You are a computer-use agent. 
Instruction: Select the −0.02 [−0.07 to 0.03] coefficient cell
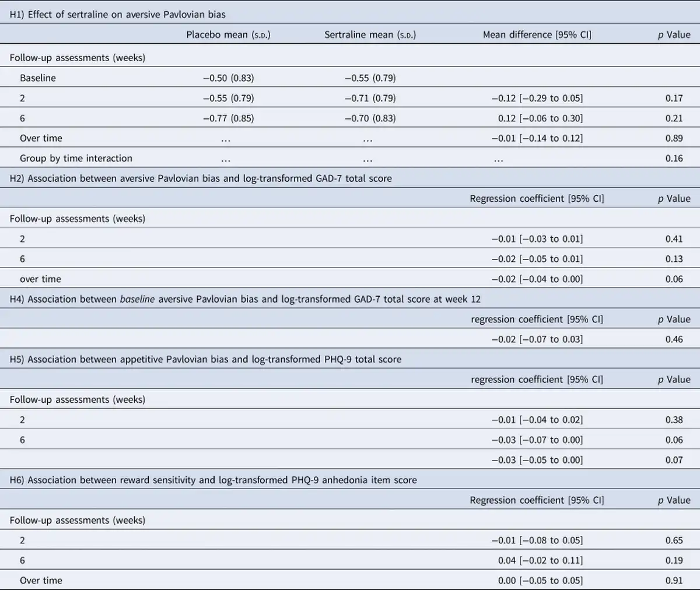click(x=537, y=339)
